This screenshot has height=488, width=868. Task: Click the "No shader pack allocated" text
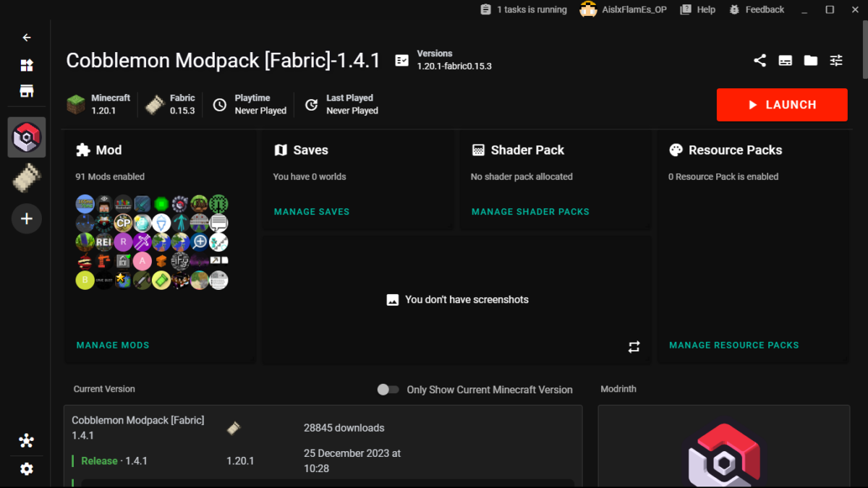pos(522,176)
